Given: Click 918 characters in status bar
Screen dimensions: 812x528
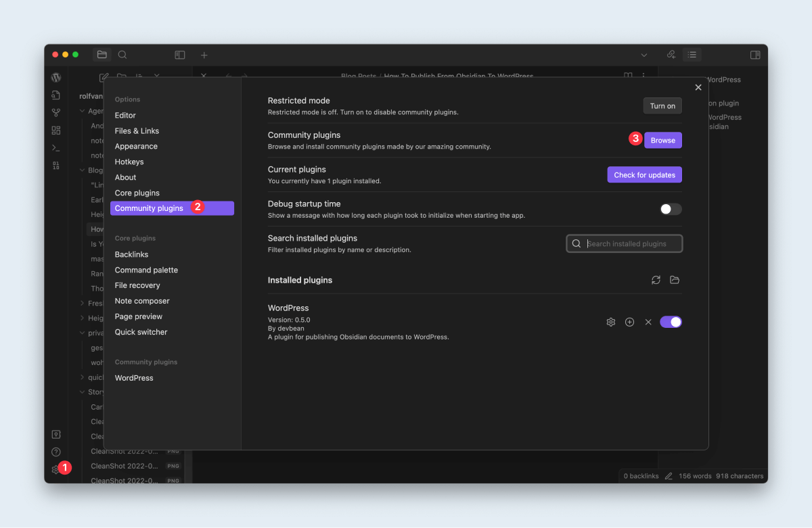Looking at the screenshot, I should [740, 476].
